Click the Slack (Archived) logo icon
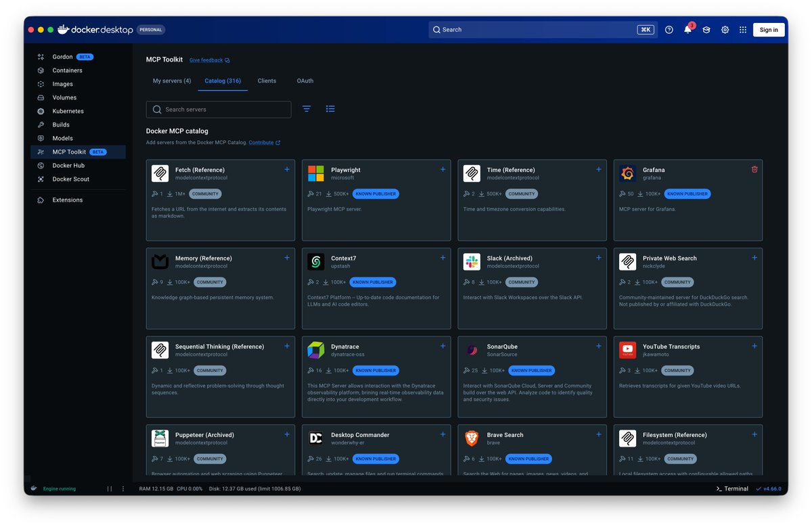Screen dimensions: 812x527 pyautogui.click(x=472, y=262)
